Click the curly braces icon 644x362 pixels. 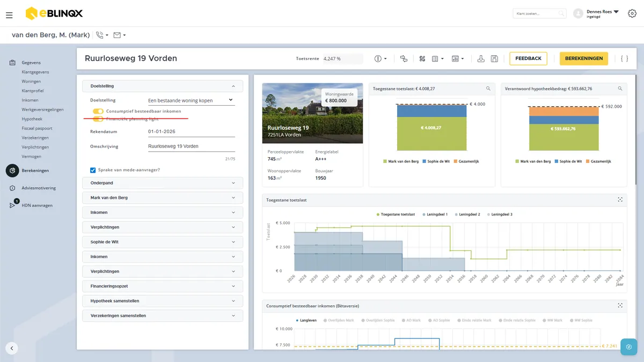pos(624,58)
